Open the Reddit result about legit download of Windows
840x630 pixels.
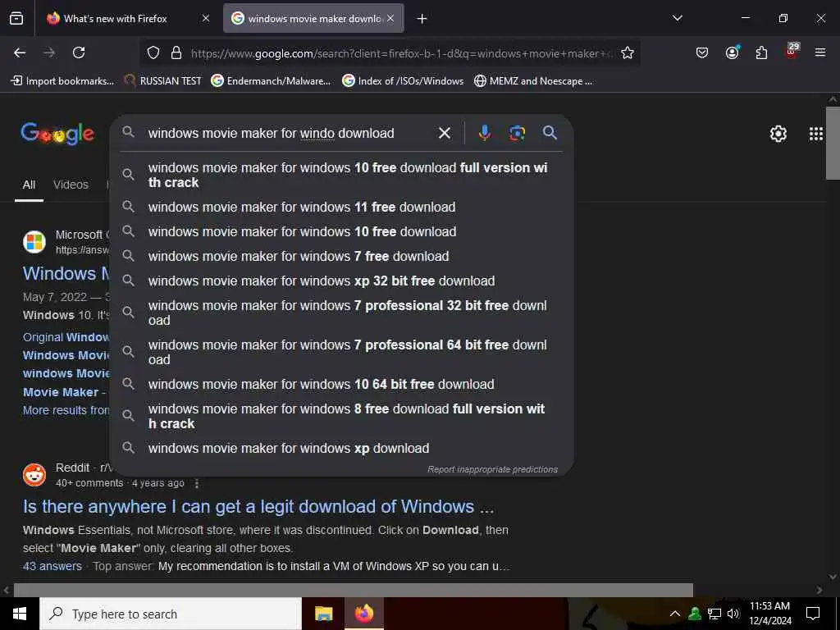258,506
